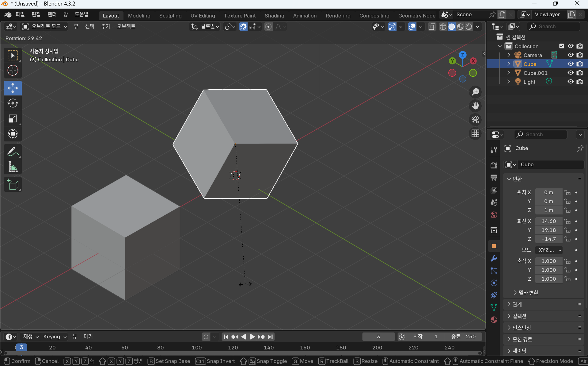Open the 파일 menu
This screenshot has width=588, height=366.
pyautogui.click(x=20, y=14)
